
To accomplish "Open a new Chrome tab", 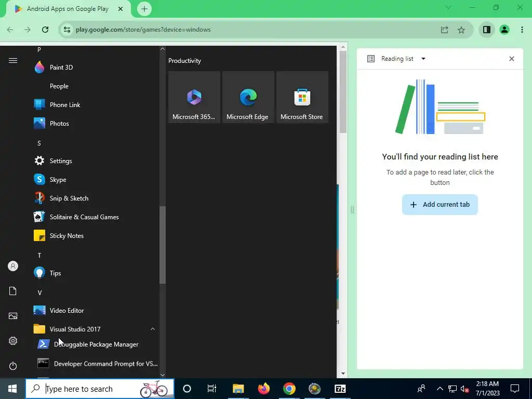I will click(x=144, y=9).
